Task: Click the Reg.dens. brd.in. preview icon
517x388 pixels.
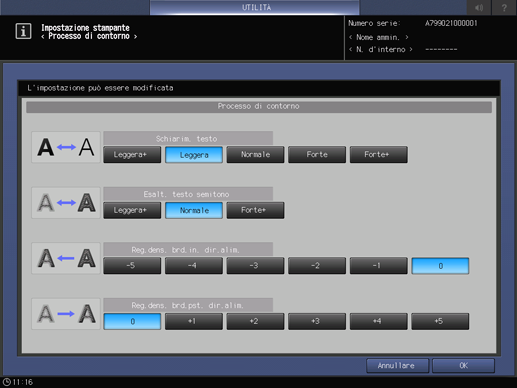Action: (66, 258)
